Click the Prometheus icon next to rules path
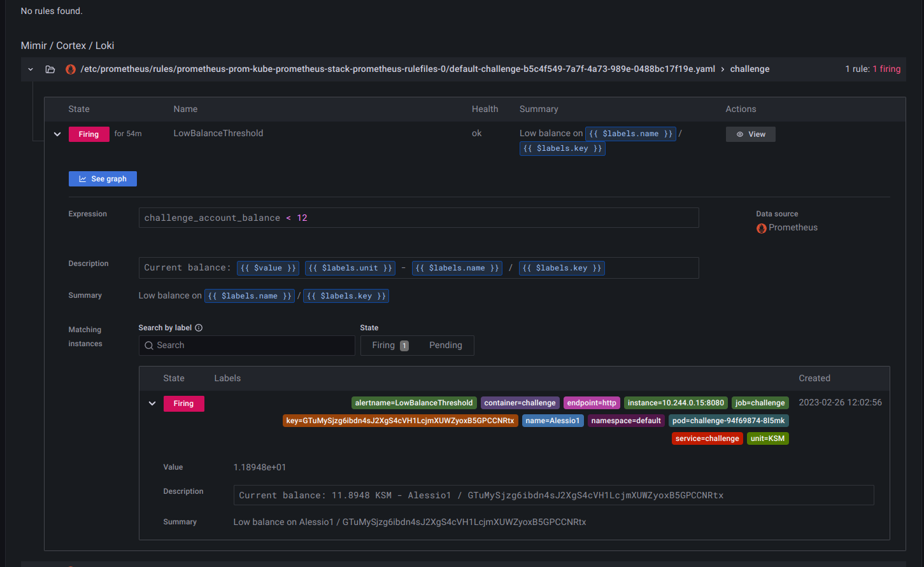Image resolution: width=924 pixels, height=567 pixels. click(x=71, y=69)
